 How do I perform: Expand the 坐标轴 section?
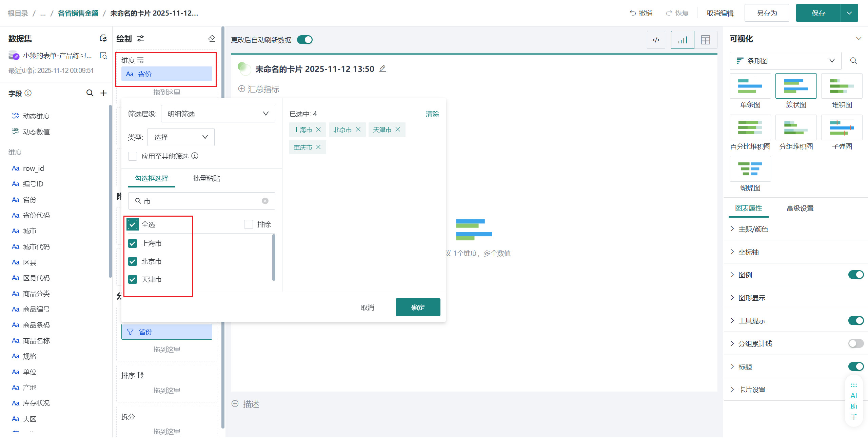tap(748, 252)
